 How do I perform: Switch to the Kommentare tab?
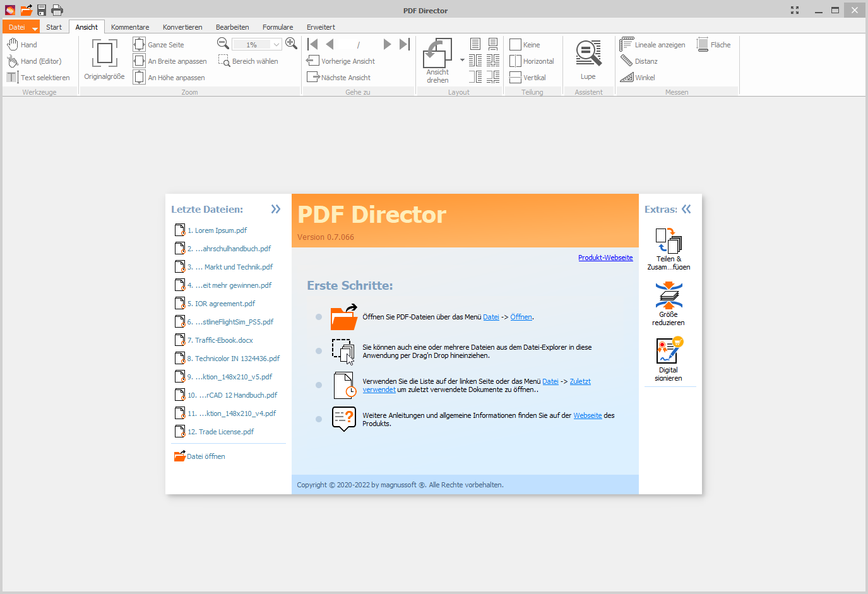coord(130,27)
